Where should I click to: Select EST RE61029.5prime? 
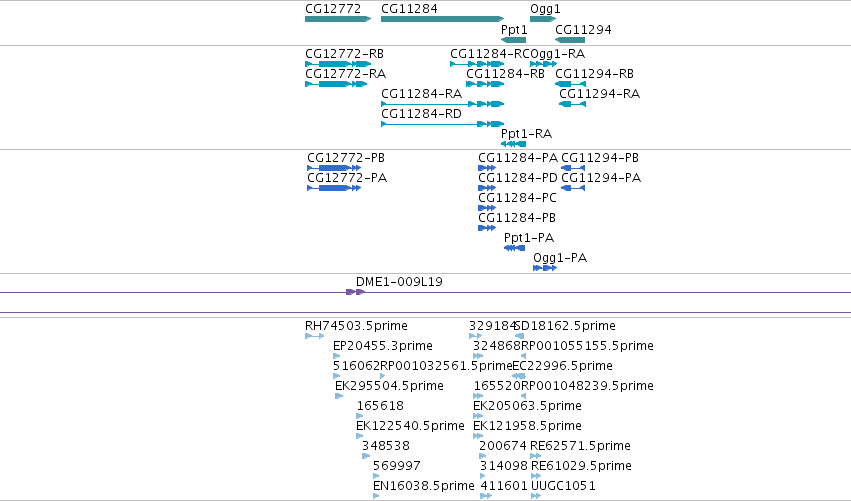coord(581,467)
